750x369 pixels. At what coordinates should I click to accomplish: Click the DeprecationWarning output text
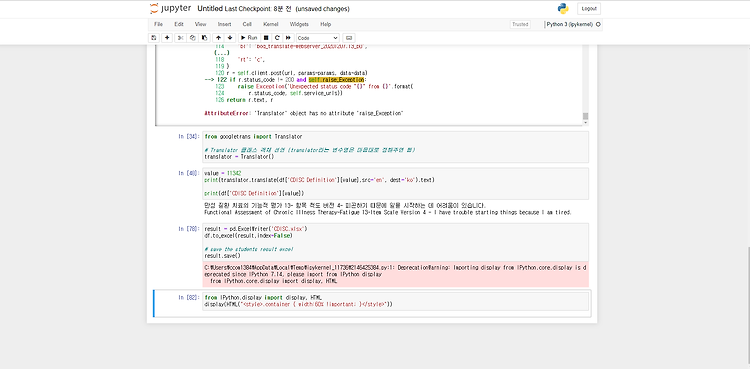pyautogui.click(x=395, y=275)
